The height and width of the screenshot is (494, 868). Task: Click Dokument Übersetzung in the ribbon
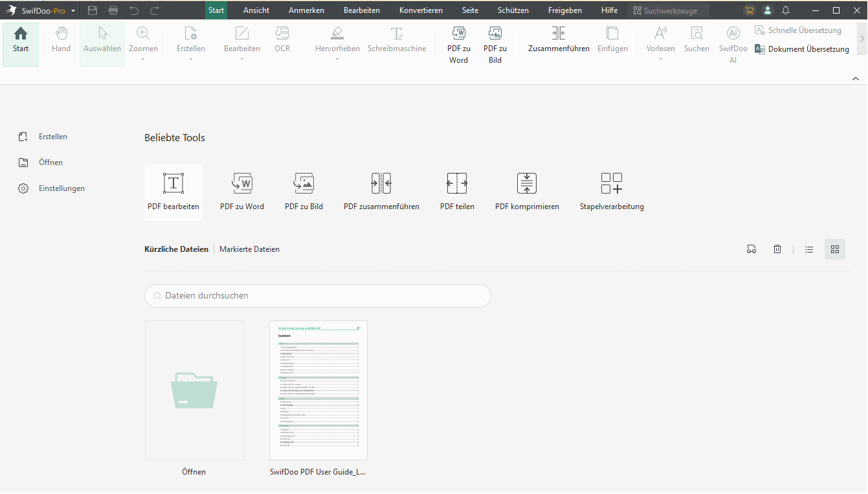coord(803,49)
